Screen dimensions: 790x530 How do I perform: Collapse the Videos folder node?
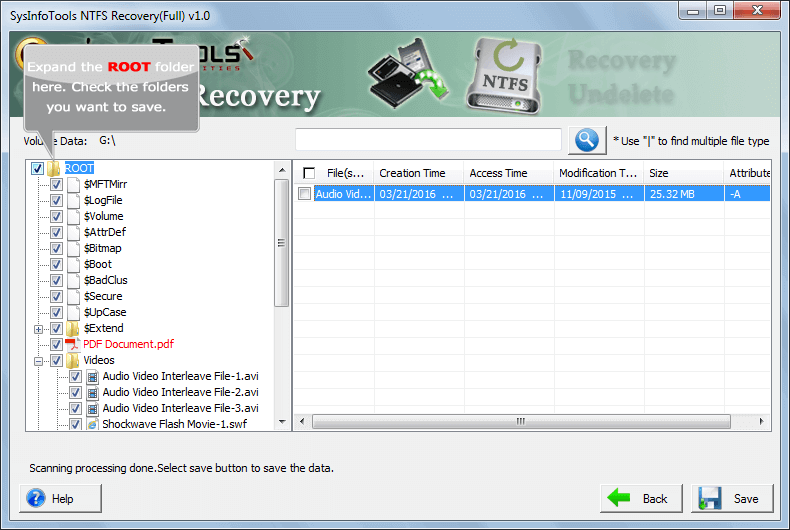tap(38, 361)
